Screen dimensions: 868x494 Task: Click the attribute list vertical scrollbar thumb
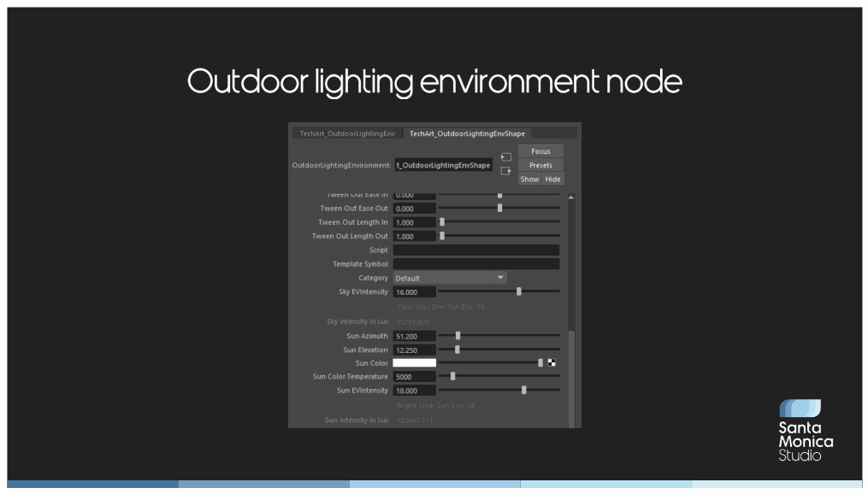pos(571,379)
